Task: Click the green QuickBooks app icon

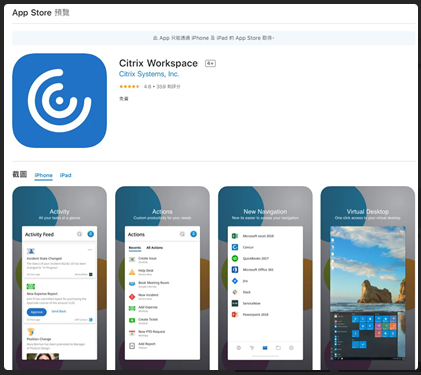Action: click(235, 258)
